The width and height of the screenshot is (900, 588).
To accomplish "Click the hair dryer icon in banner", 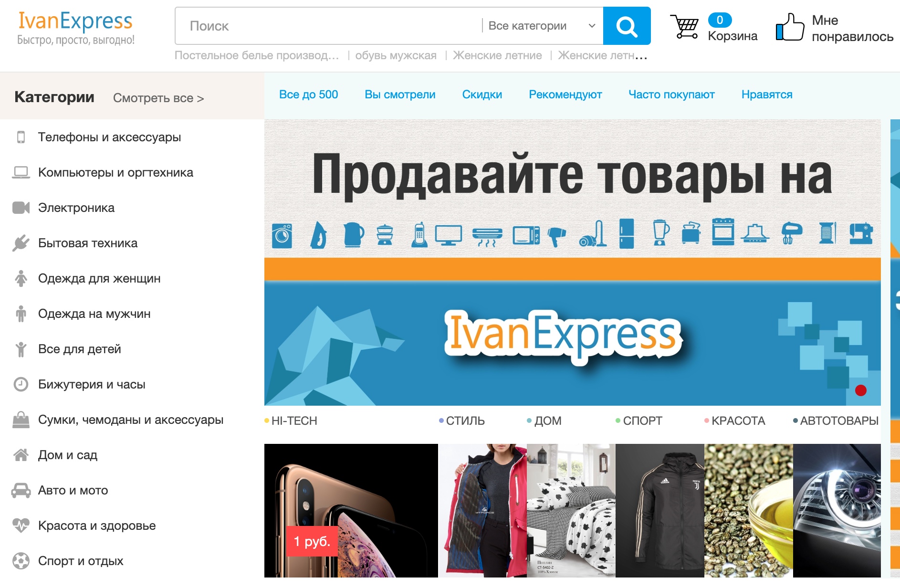I will coord(556,237).
